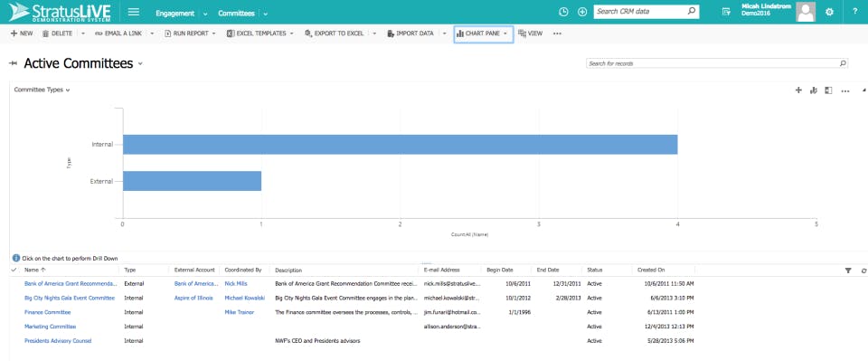Click the chart layout icon
The height and width of the screenshot is (361, 868).
click(x=828, y=90)
